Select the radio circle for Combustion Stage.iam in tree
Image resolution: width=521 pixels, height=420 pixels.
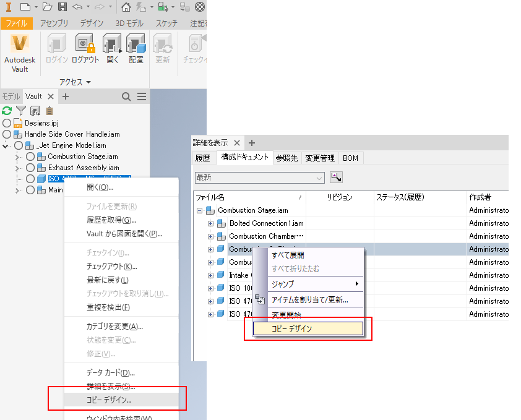coord(30,156)
